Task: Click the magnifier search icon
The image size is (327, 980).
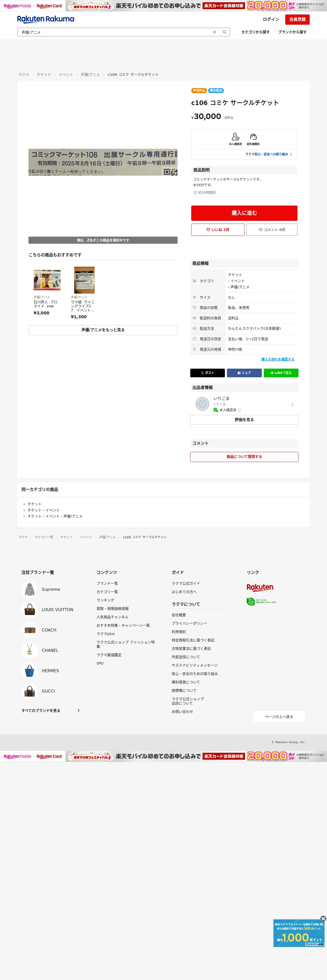Action: coord(225,32)
